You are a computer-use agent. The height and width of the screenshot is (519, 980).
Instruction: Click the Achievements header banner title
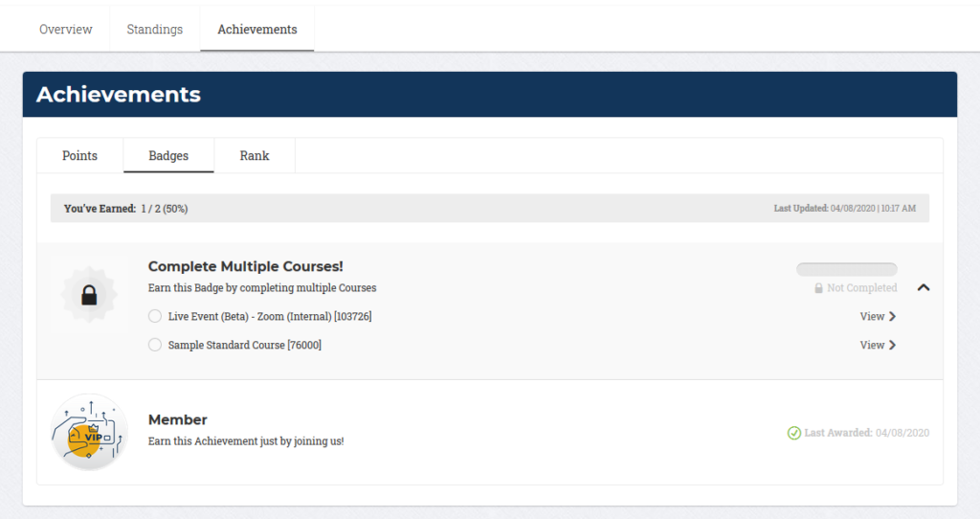click(119, 95)
